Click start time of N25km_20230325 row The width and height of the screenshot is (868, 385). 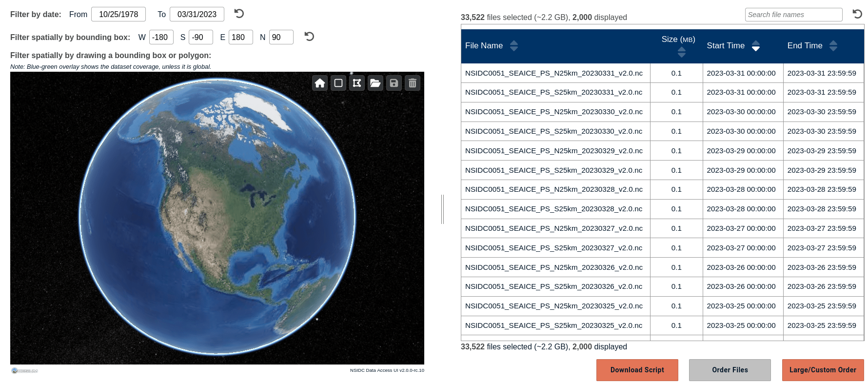pos(741,306)
